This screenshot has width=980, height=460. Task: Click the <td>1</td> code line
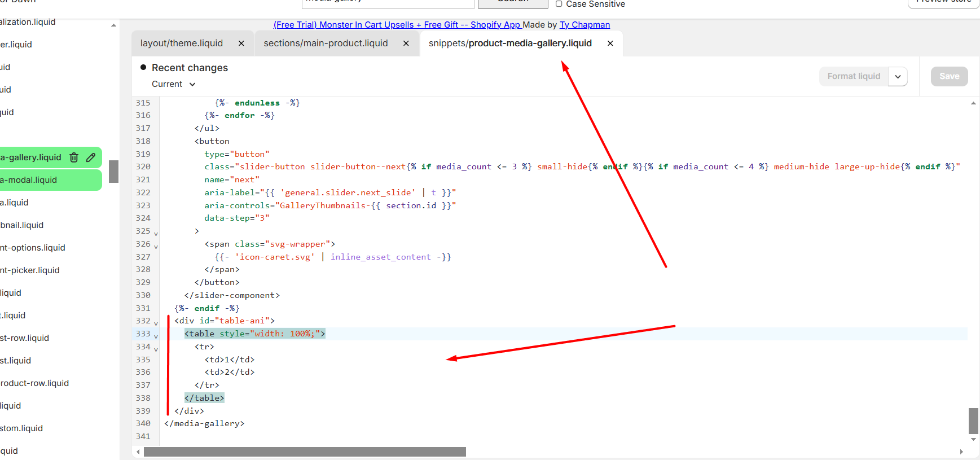click(x=230, y=360)
